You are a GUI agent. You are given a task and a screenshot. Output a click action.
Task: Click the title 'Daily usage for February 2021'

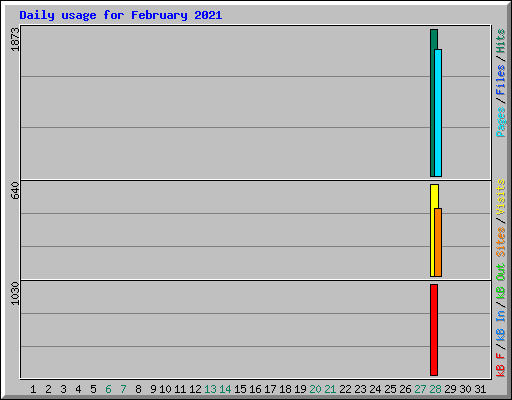click(121, 16)
